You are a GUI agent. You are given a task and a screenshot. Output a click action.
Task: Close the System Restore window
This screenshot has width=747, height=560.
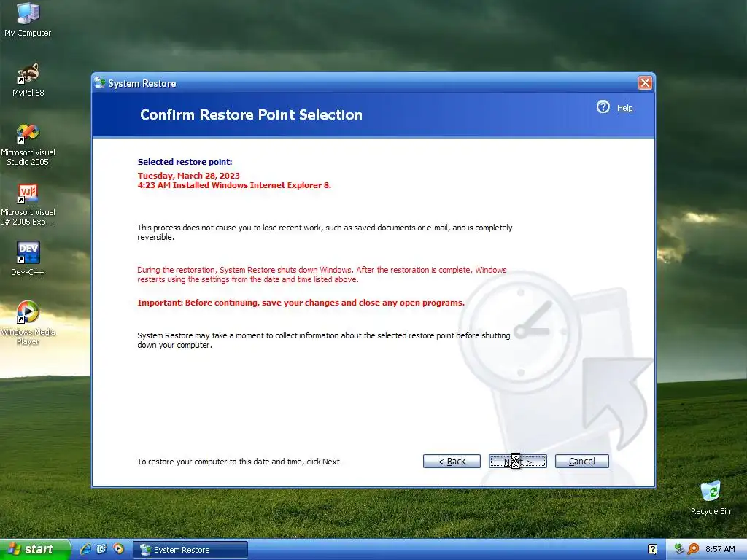(x=645, y=83)
